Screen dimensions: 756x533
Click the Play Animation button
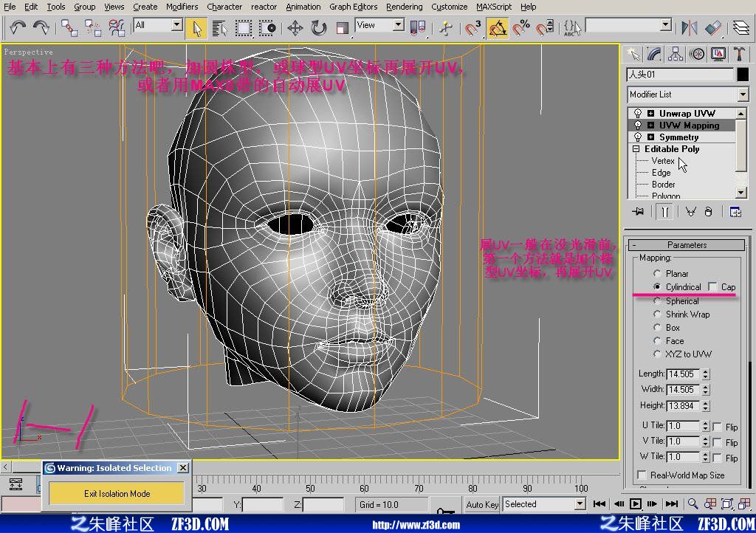click(636, 503)
